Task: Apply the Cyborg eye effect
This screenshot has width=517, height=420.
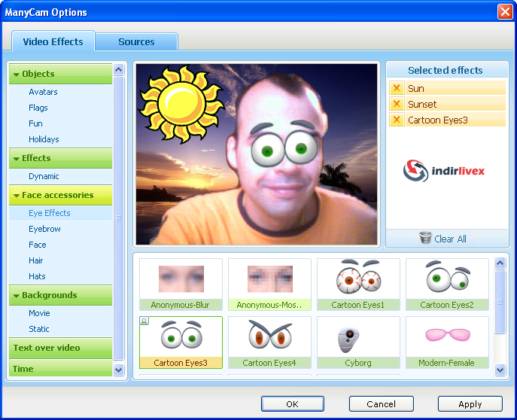Action: tap(358, 342)
